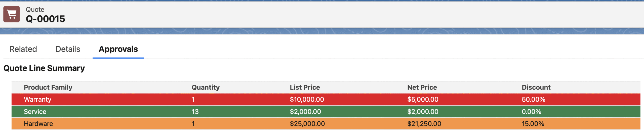644x134 pixels.
Task: Open the Related tab
Action: coord(23,49)
